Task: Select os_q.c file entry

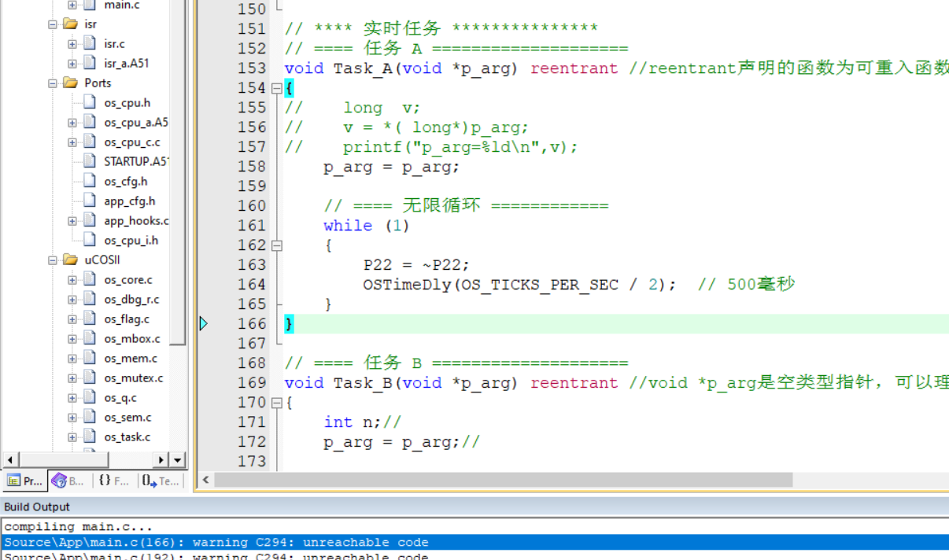Action: click(x=120, y=398)
